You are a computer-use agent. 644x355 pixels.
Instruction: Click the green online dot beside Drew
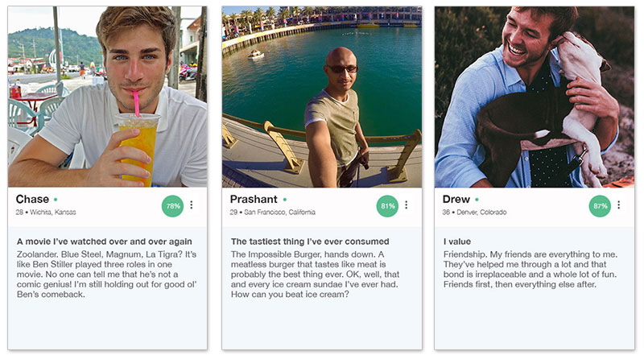[x=477, y=200]
